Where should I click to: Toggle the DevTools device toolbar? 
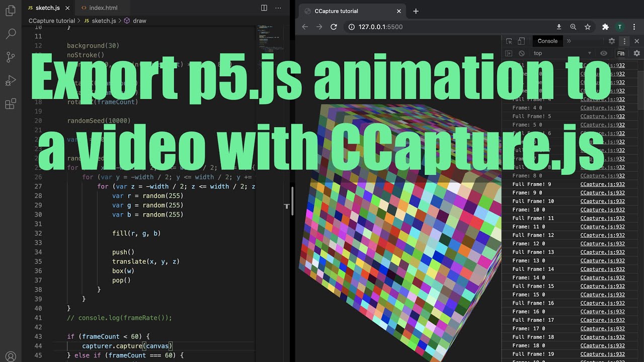click(521, 41)
